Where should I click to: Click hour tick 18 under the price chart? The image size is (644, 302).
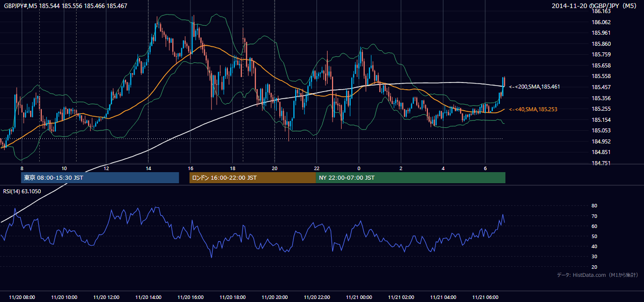tap(232, 168)
